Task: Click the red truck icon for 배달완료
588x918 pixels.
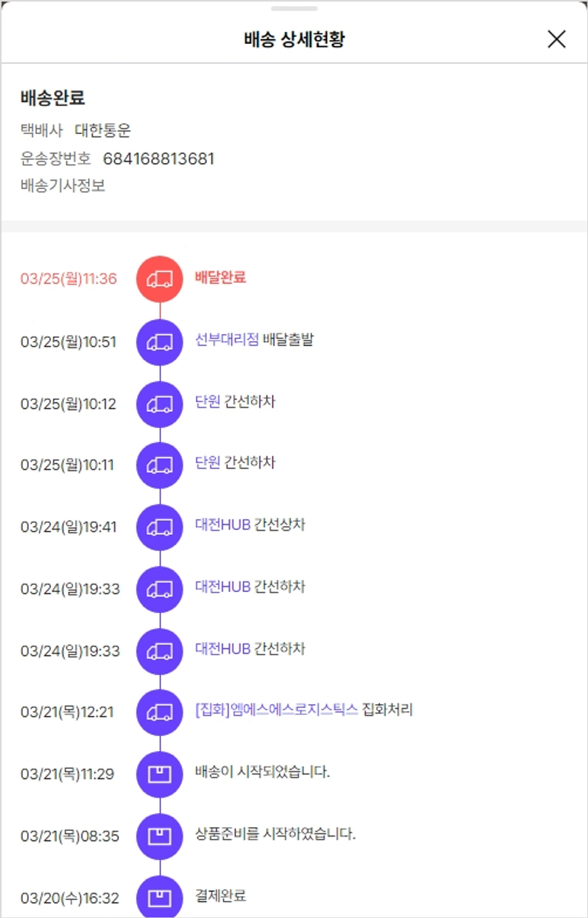Action: pyautogui.click(x=160, y=279)
